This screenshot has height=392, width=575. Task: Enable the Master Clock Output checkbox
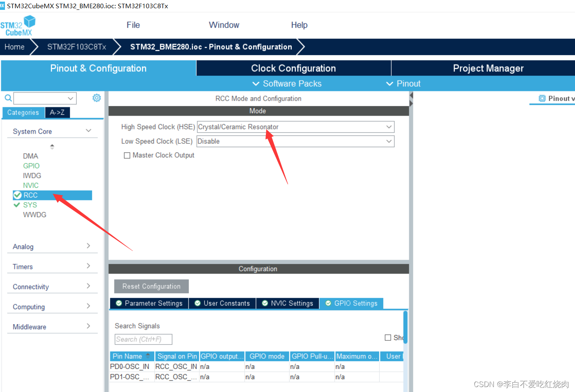[127, 155]
